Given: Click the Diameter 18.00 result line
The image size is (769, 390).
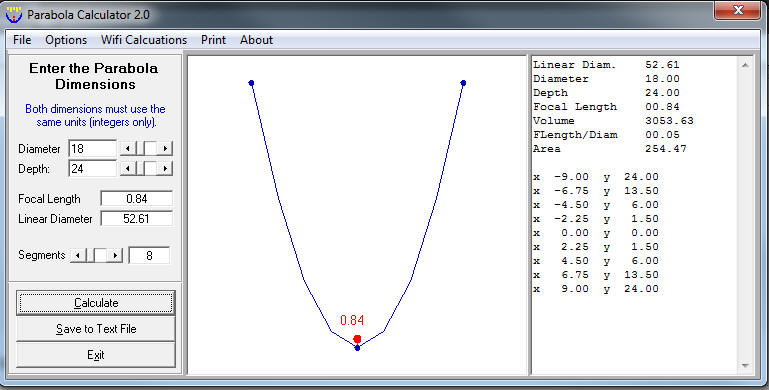Looking at the screenshot, I should pos(606,79).
